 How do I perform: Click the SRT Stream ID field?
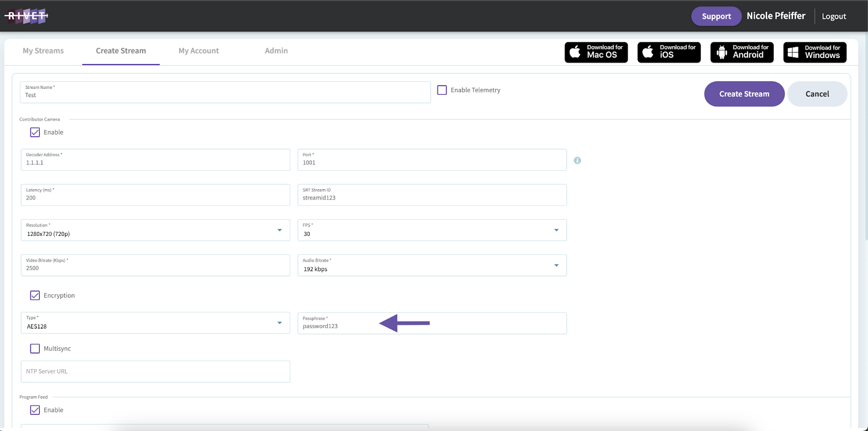tap(432, 195)
